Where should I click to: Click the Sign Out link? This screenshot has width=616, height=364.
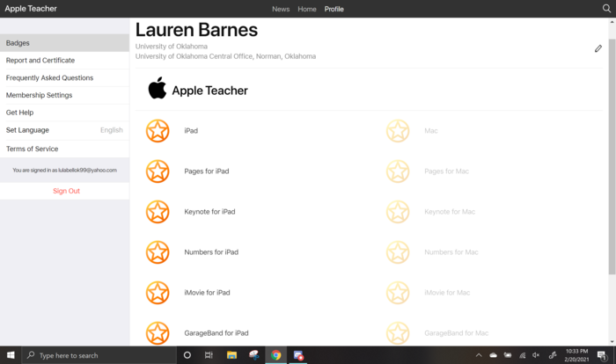[x=66, y=191]
